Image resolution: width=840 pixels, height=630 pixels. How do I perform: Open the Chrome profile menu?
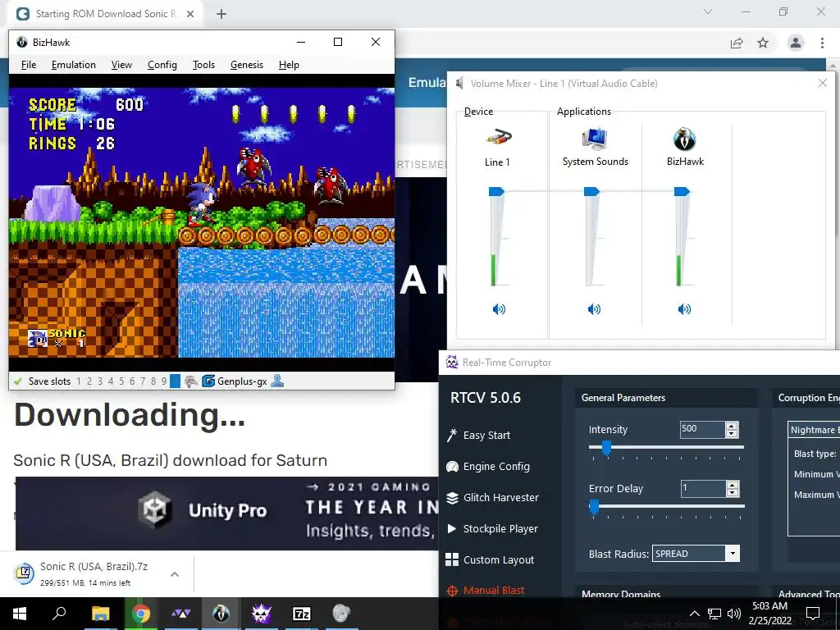pos(796,43)
